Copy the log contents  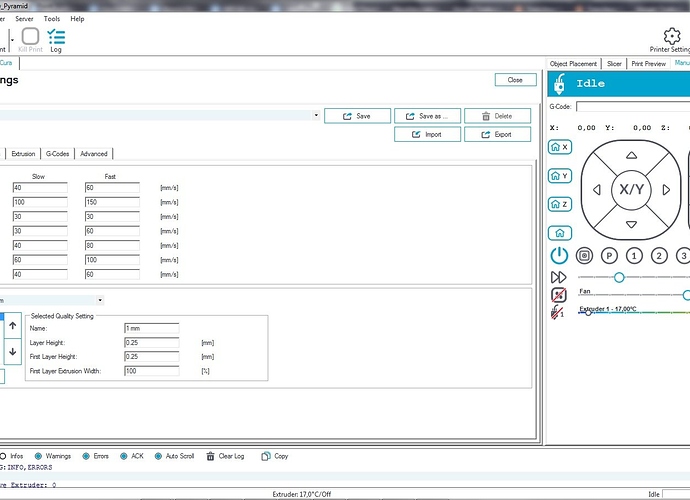(x=275, y=456)
